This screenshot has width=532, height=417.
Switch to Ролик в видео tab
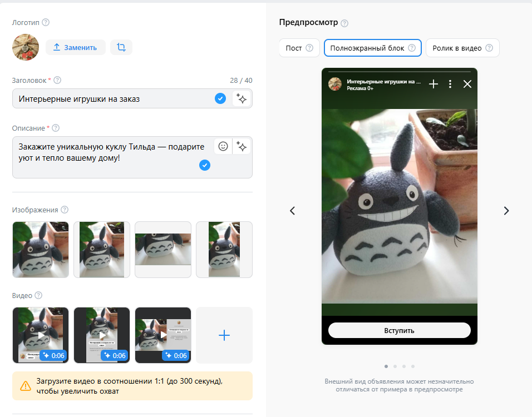coord(462,48)
